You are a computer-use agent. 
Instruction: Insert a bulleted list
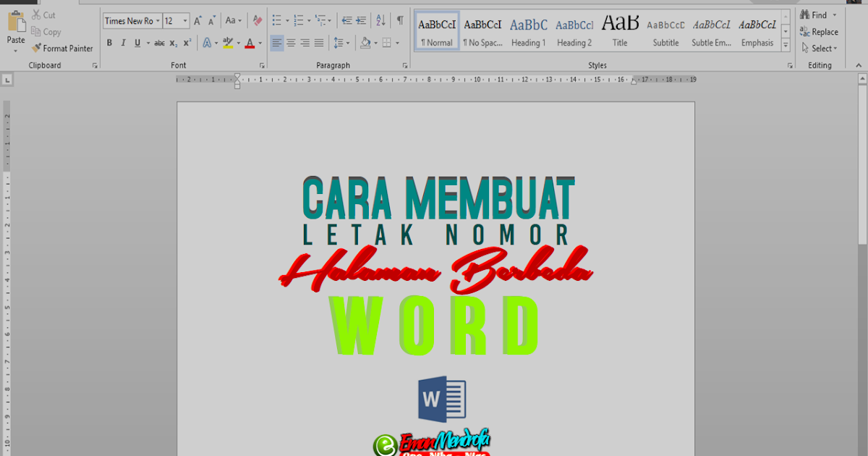[276, 21]
